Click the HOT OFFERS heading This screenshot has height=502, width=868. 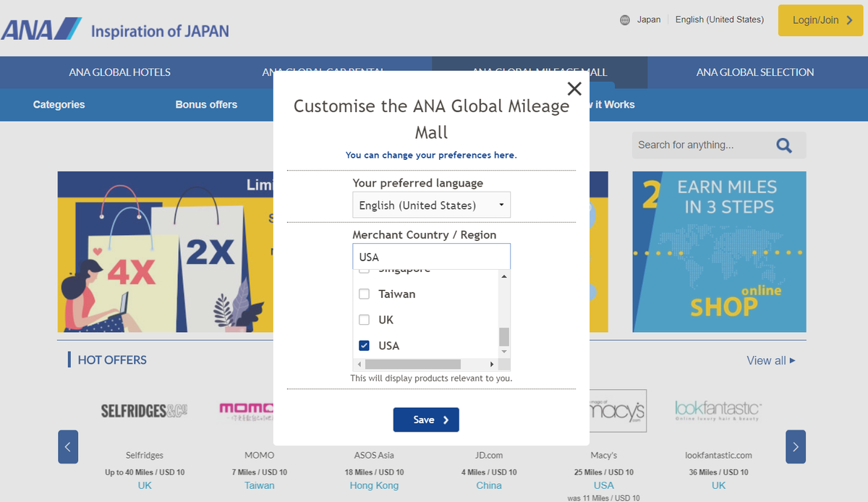112,360
